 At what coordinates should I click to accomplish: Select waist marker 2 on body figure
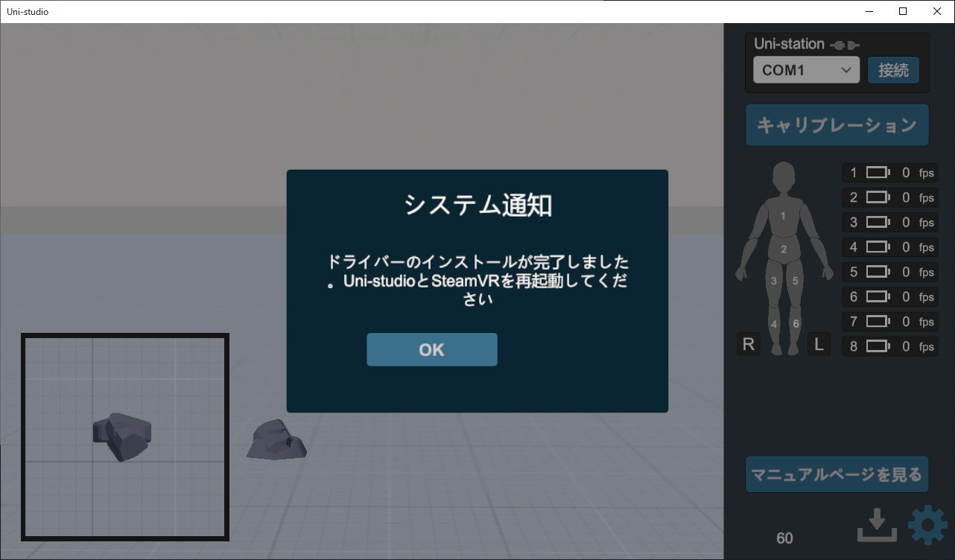tap(784, 249)
